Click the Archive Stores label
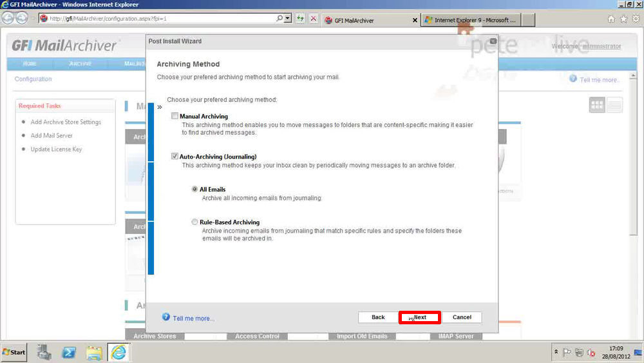 pos(155,337)
